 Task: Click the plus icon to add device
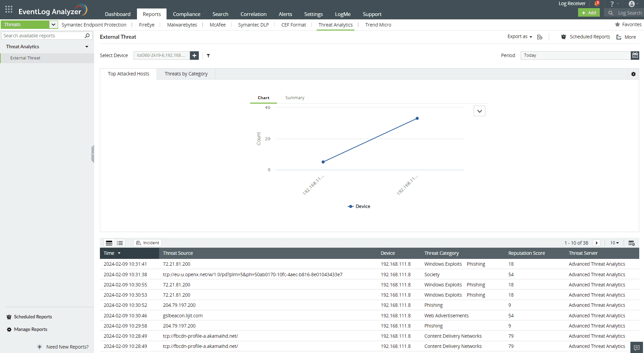(x=194, y=55)
